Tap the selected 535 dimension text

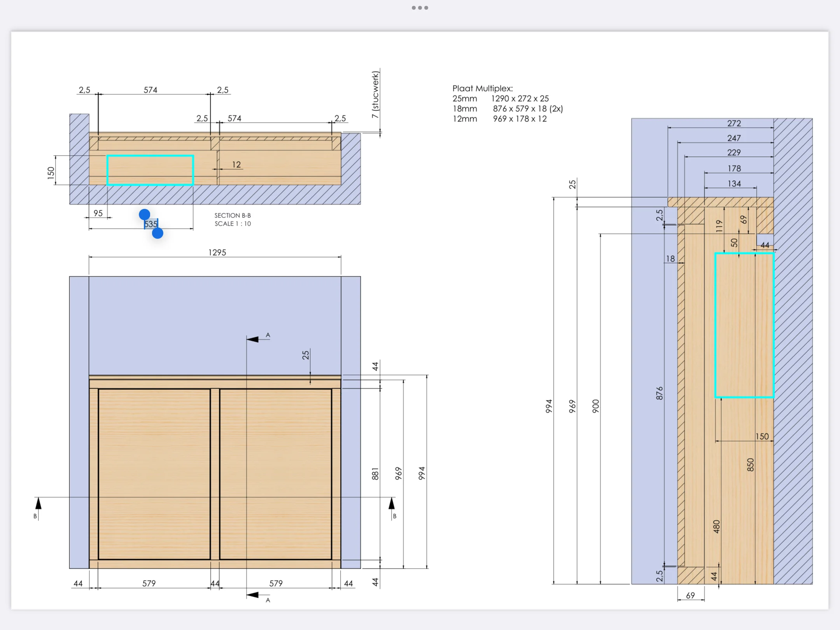point(151,224)
